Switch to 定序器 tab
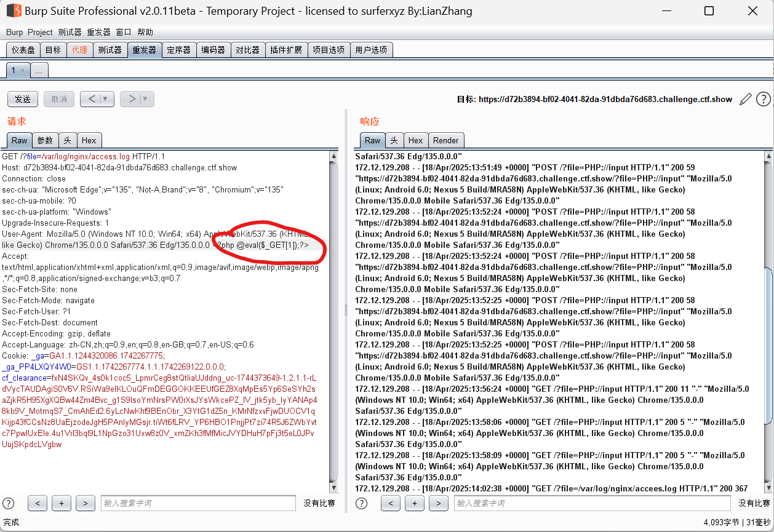 coord(178,50)
